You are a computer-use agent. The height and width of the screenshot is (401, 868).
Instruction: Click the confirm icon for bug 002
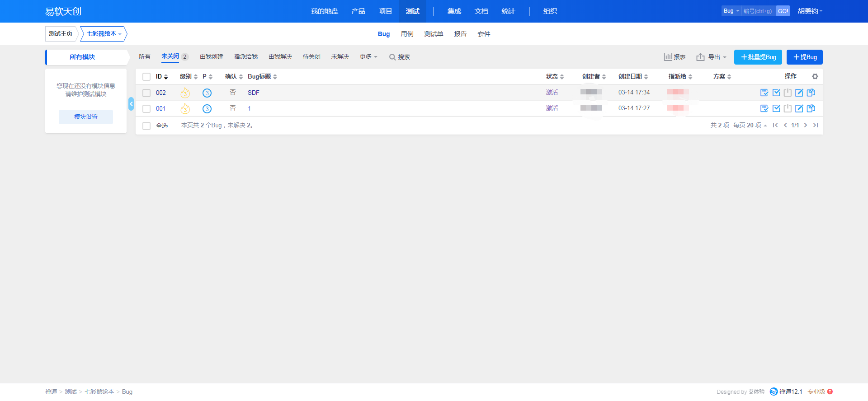(764, 93)
